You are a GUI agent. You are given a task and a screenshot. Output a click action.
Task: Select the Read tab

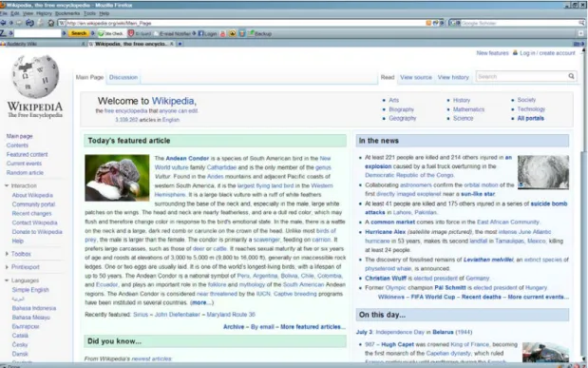click(388, 77)
